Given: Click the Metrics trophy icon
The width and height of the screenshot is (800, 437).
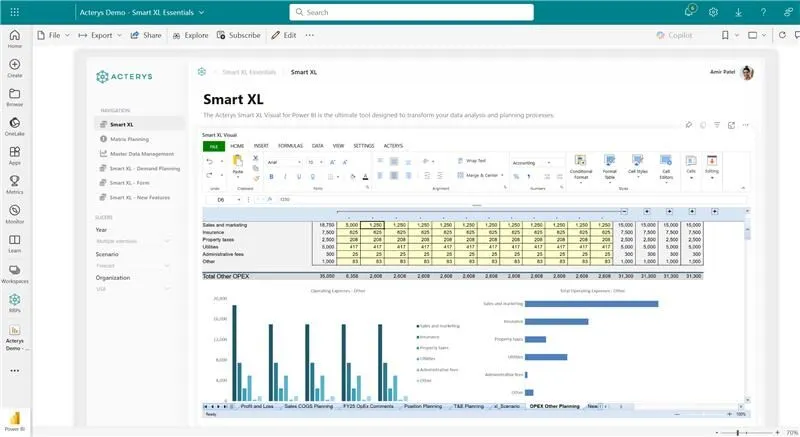Looking at the screenshot, I should [x=15, y=182].
